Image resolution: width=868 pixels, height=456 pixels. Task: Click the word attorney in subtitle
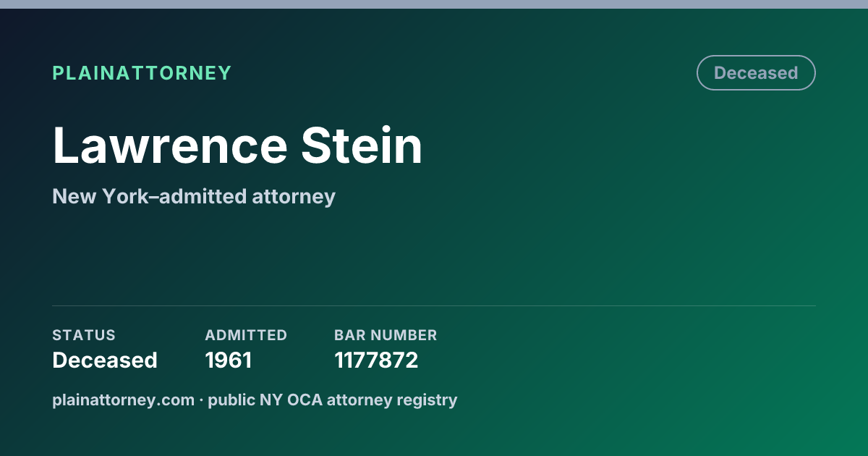(x=294, y=197)
